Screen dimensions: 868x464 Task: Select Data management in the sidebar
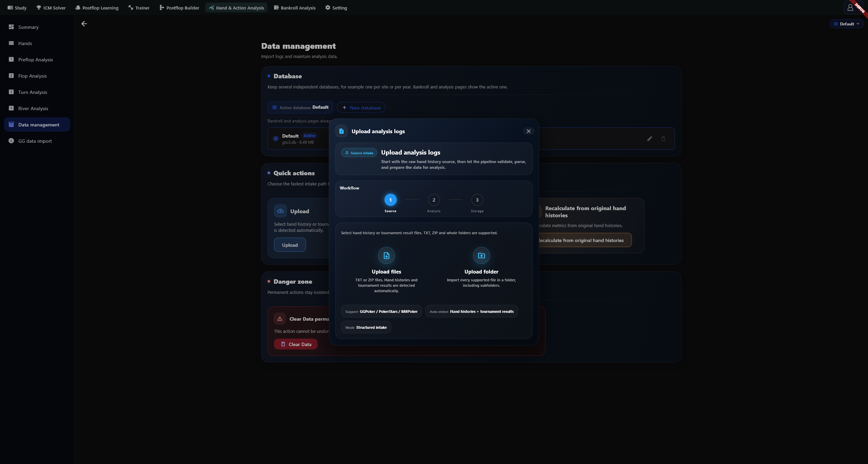click(x=37, y=125)
